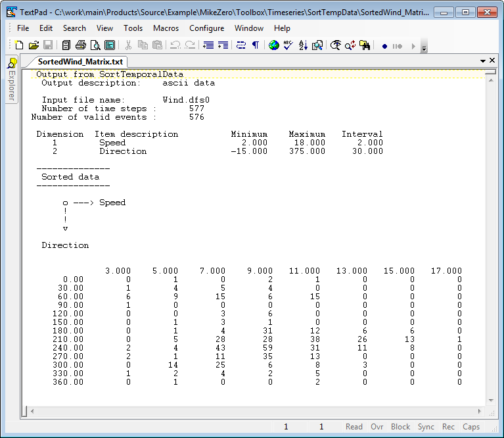This screenshot has height=438, width=504.
Task: Create a new document with toolbar icon
Action: point(19,45)
